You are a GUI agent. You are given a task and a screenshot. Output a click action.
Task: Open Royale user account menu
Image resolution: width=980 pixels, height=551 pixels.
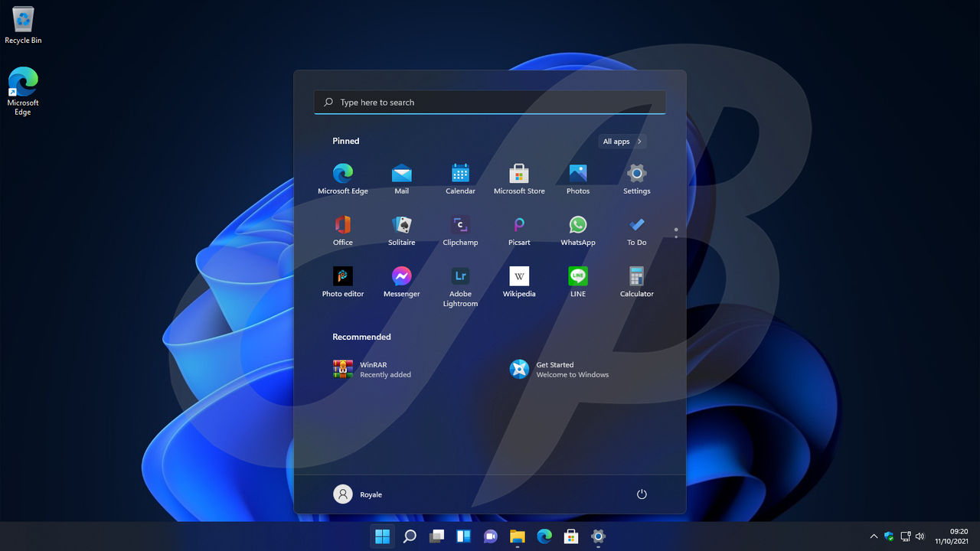coord(358,494)
